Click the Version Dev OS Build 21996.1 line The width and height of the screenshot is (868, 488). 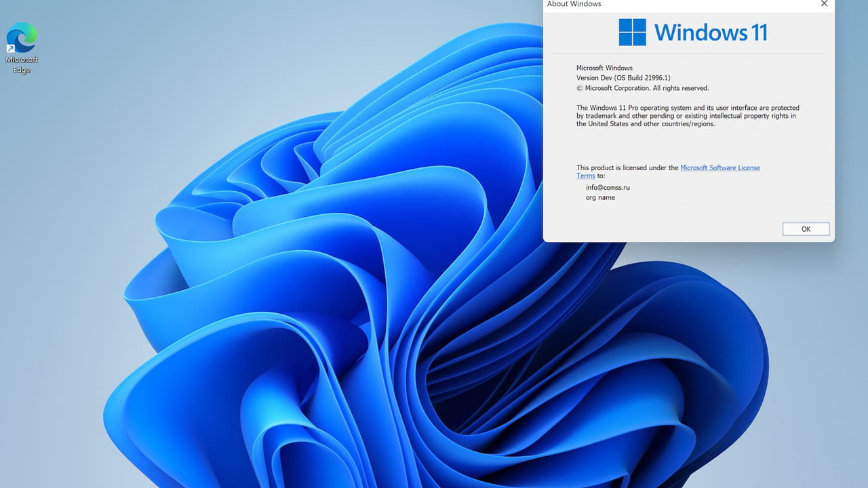click(x=623, y=78)
